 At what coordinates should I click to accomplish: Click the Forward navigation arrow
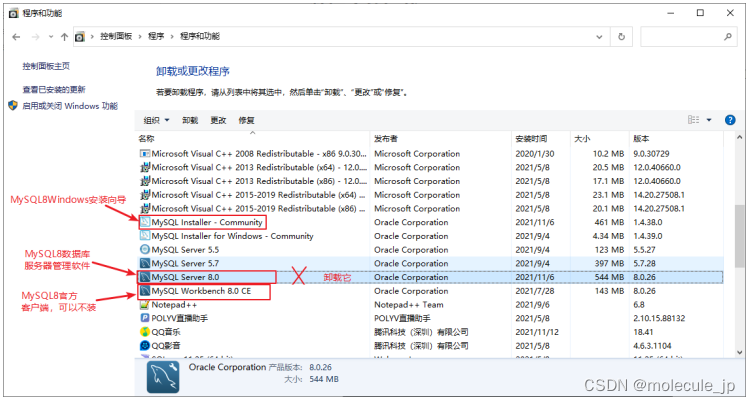(x=35, y=37)
